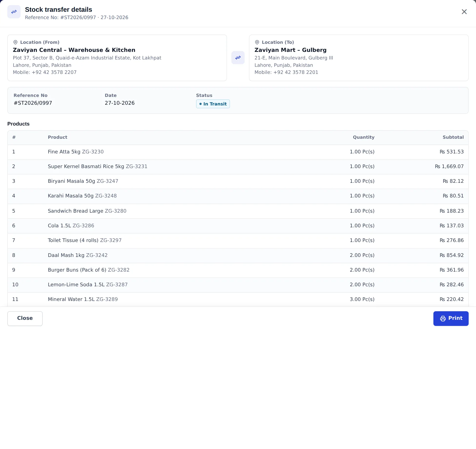Click the 21-E, Main Boulevard, Gulberg III address
Viewport: 476px width, 449px height.
coord(294,58)
